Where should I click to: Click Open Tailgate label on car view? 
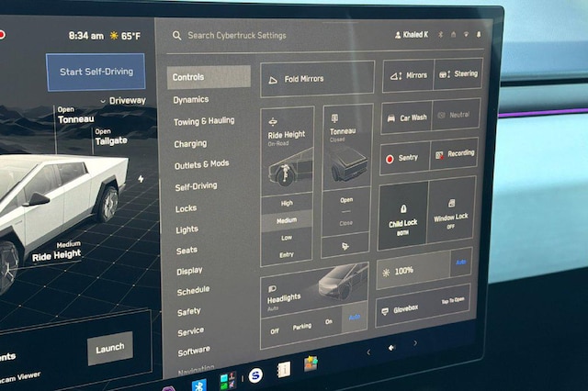[111, 137]
